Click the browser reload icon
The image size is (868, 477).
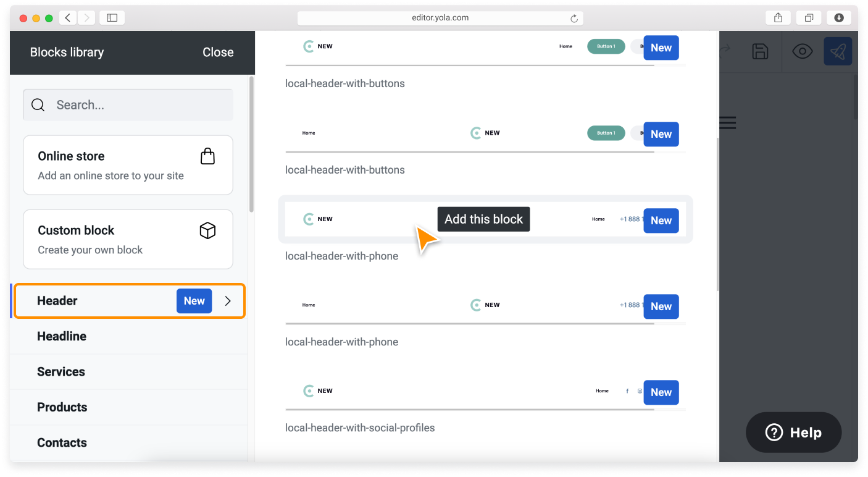574,19
